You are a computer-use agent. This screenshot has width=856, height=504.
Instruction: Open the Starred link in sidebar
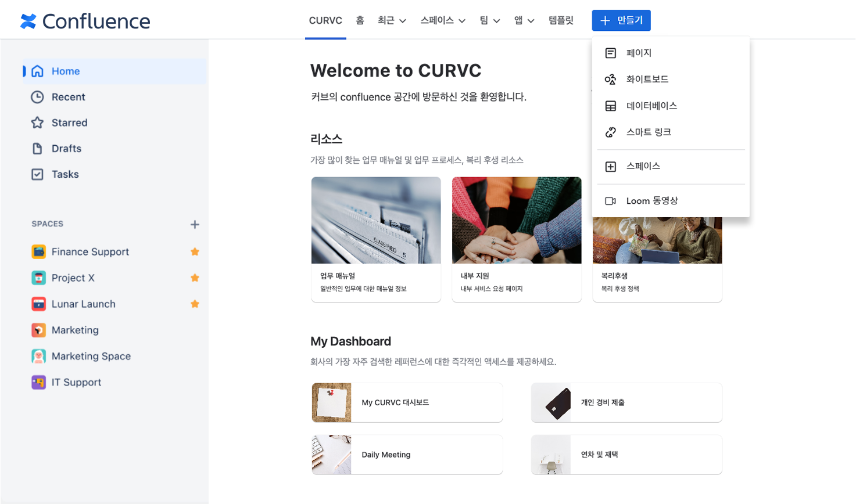70,123
